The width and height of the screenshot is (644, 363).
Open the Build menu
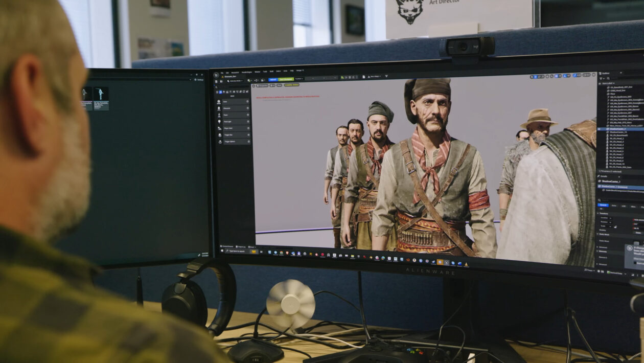(271, 72)
